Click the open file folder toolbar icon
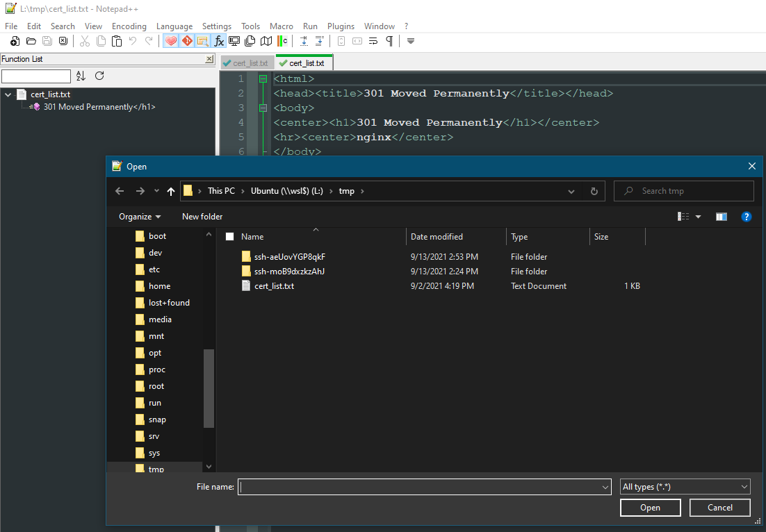The height and width of the screenshot is (532, 766). tap(31, 42)
